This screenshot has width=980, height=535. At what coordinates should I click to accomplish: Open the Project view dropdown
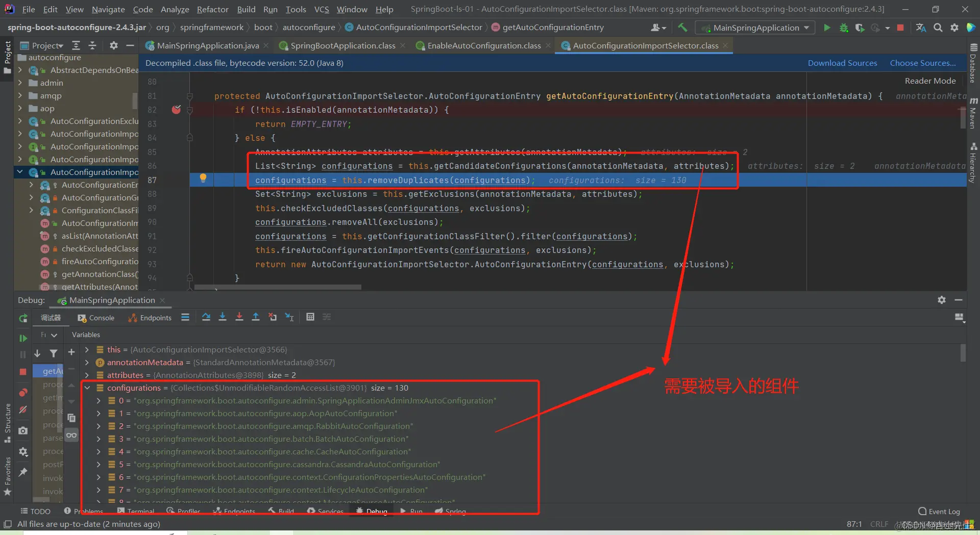coord(42,45)
